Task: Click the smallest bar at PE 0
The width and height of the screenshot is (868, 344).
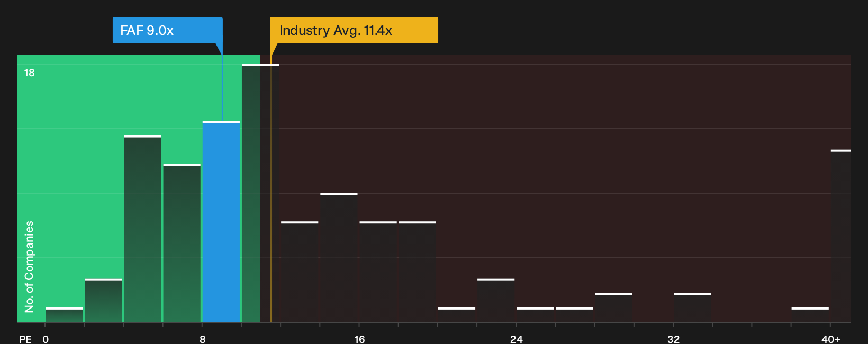Action: pos(64,315)
